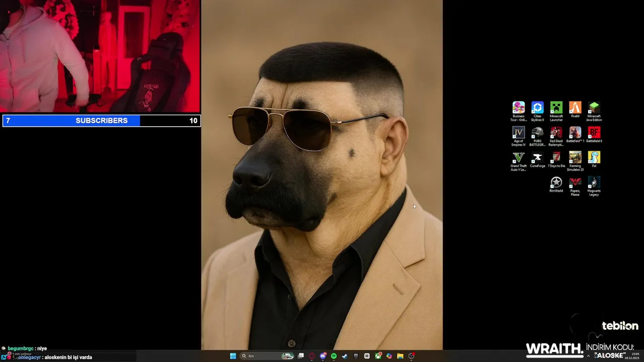The width and height of the screenshot is (644, 362).
Task: Open Discord from the taskbar
Action: [323, 356]
